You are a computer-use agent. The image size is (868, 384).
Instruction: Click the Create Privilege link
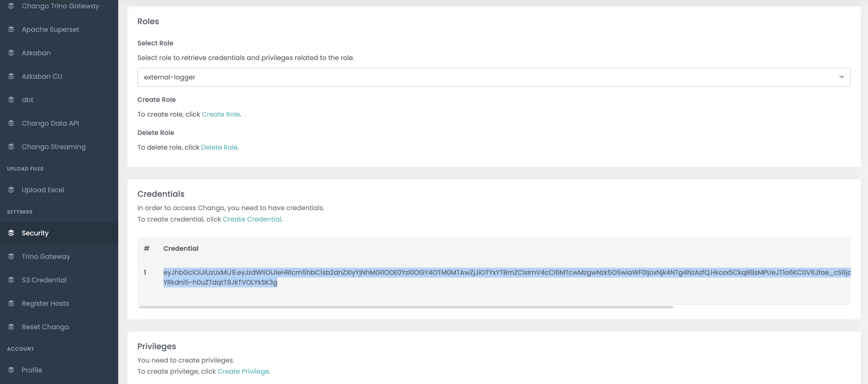point(243,371)
